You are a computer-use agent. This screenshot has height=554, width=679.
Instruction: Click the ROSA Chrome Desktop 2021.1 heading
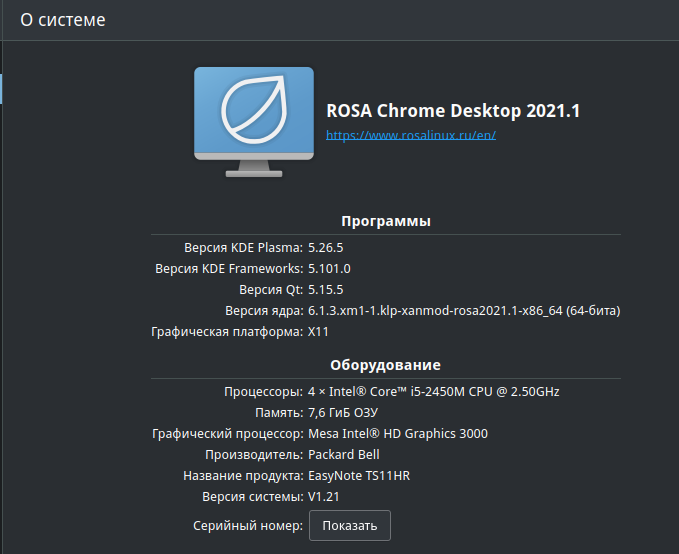[x=453, y=111]
